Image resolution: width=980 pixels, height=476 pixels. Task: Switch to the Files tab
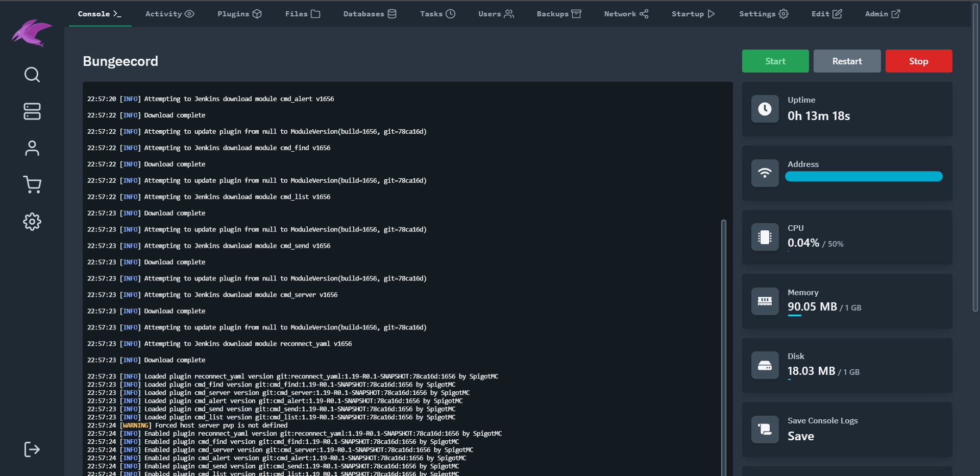[302, 14]
